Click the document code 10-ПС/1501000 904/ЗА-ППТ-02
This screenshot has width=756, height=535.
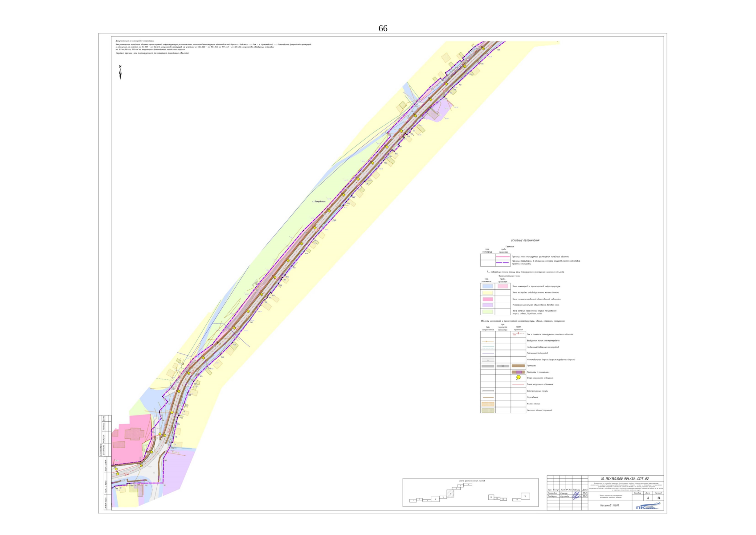pos(624,479)
